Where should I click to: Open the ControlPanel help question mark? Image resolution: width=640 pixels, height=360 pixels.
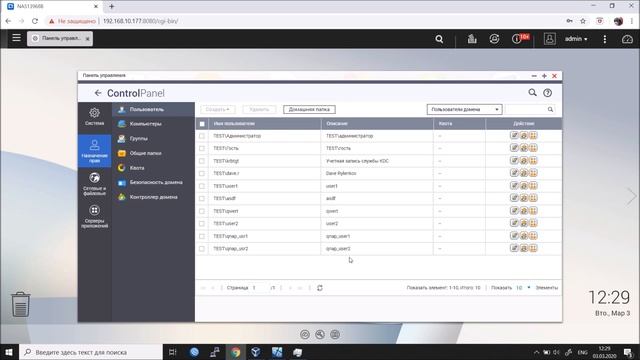click(547, 93)
